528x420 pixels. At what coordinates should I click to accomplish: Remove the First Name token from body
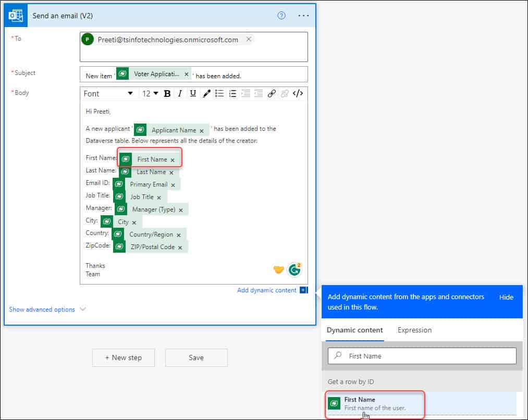click(x=173, y=160)
